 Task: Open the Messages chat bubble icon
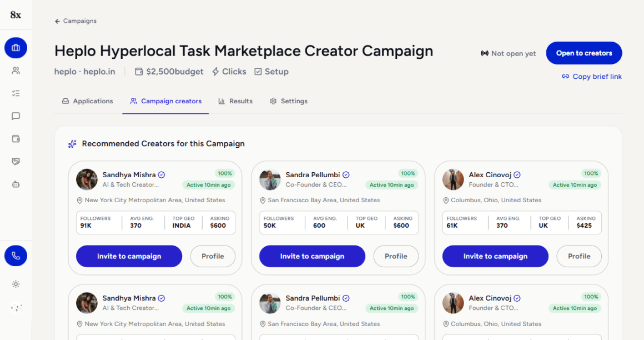16,116
